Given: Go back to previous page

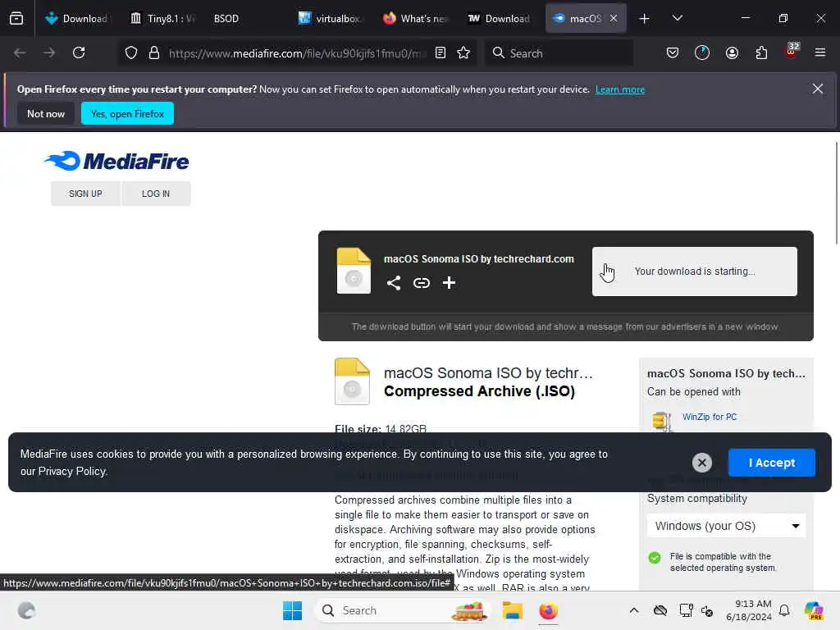Looking at the screenshot, I should pyautogui.click(x=20, y=52).
